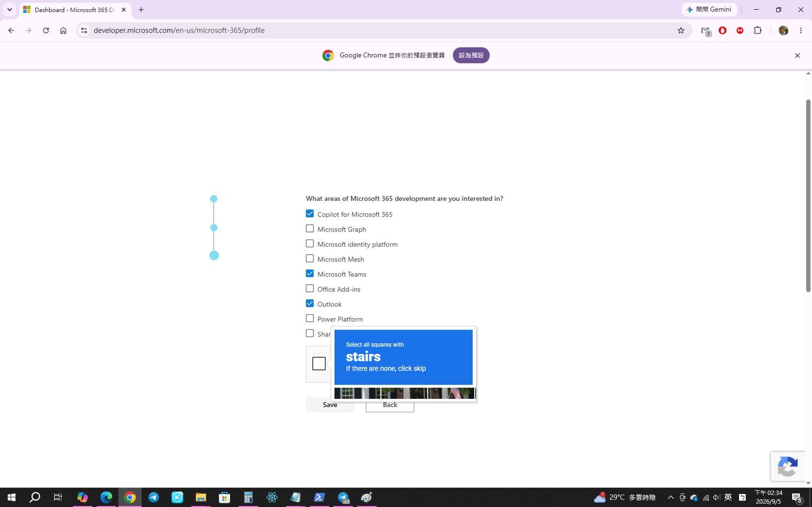Tick the large reCAPTCHA checkbox
Screen dimensions: 812x507
(319, 364)
